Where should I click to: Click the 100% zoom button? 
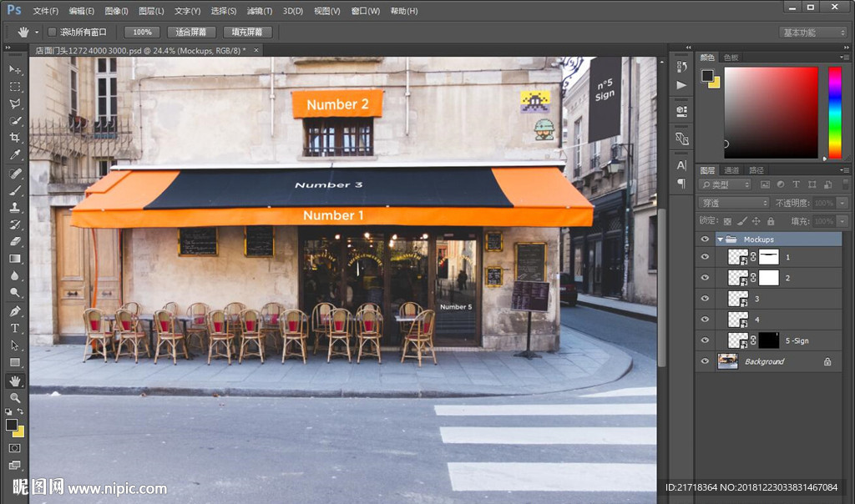142,33
